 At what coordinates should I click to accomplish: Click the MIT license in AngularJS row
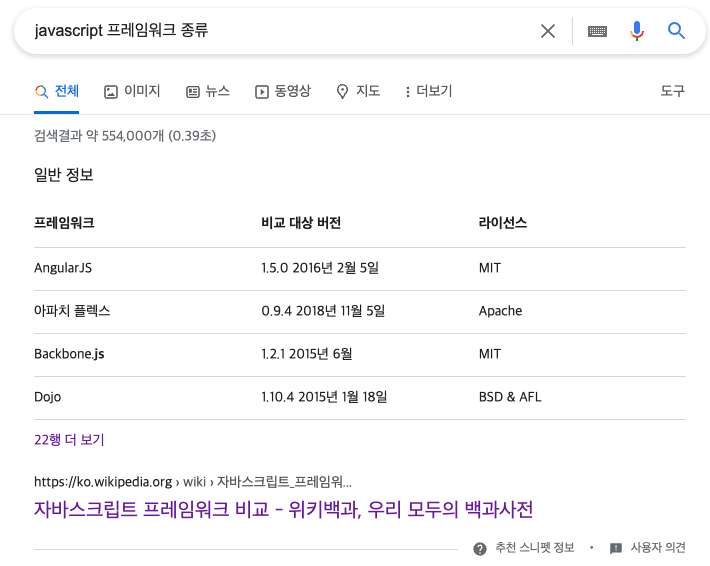490,268
